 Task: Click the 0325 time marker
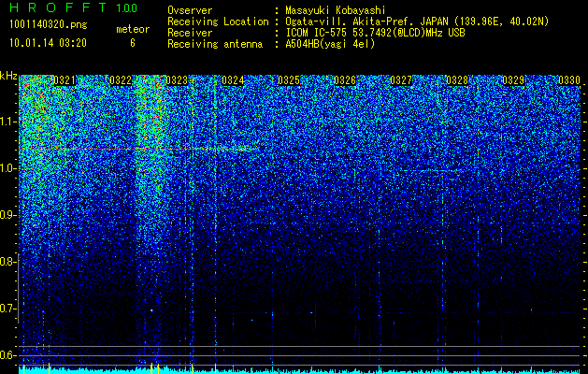pyautogui.click(x=289, y=80)
